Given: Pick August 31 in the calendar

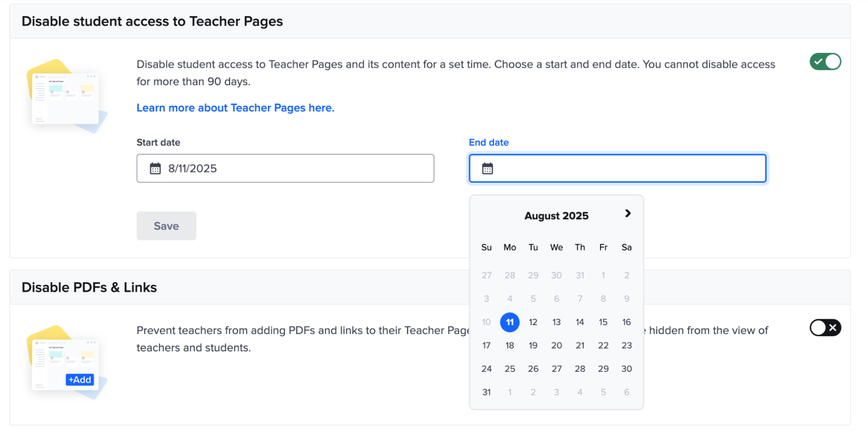Looking at the screenshot, I should [486, 393].
